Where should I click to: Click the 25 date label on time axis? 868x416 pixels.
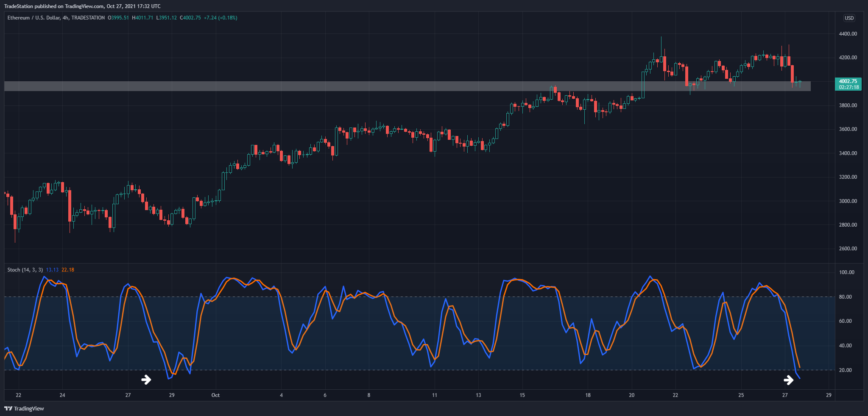[741, 395]
